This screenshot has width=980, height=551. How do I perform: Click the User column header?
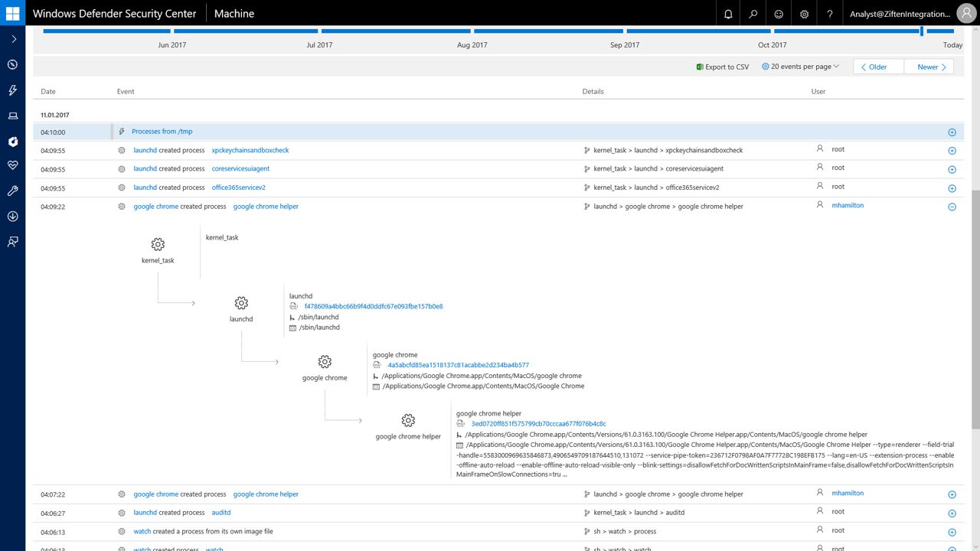(818, 91)
